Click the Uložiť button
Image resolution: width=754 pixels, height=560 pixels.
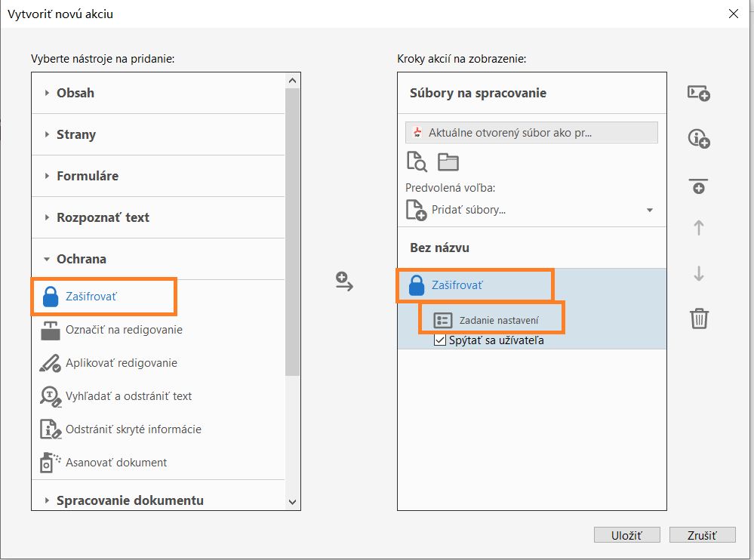coord(627,535)
